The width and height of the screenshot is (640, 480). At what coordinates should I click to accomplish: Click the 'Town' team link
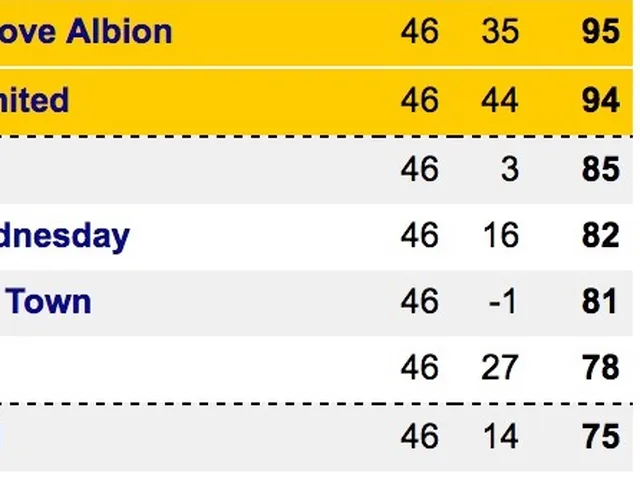click(x=49, y=301)
